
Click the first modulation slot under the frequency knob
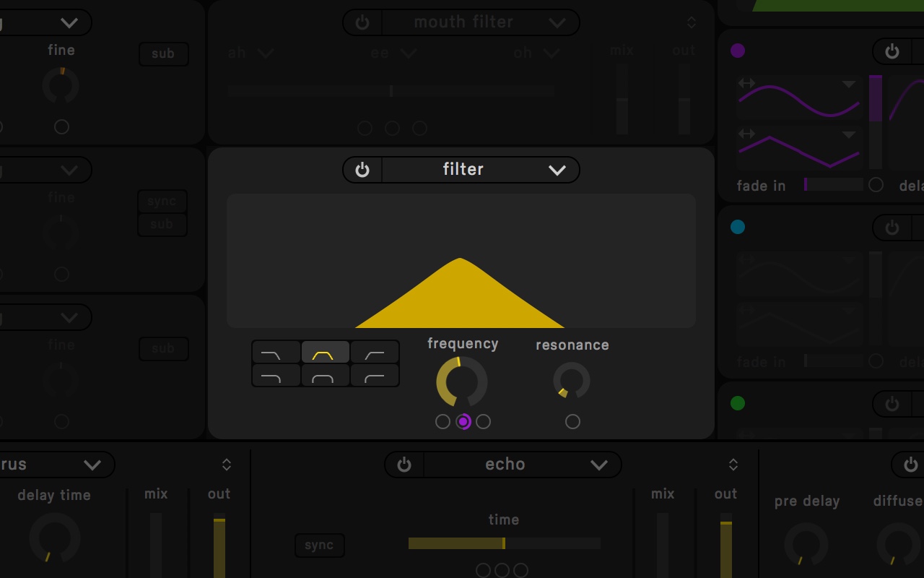443,421
